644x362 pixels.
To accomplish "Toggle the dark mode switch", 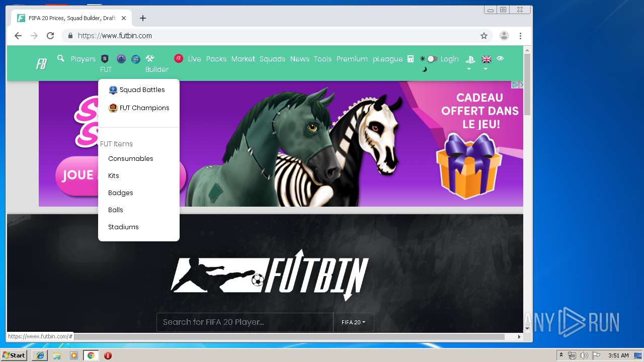I will point(431,59).
